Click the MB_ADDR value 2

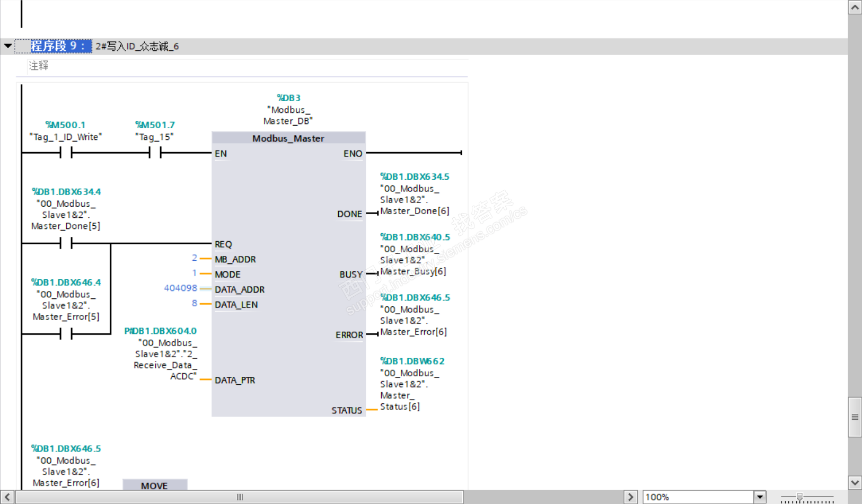click(195, 258)
